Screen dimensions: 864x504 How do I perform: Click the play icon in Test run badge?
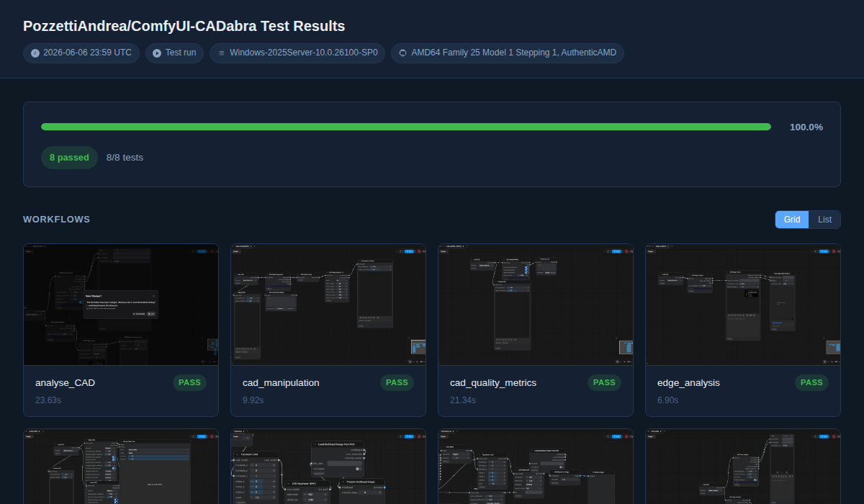point(157,53)
